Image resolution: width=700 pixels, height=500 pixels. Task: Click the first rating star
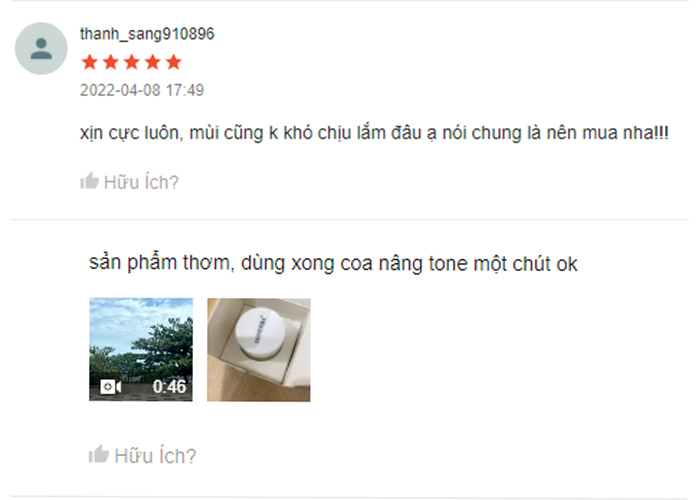click(90, 62)
